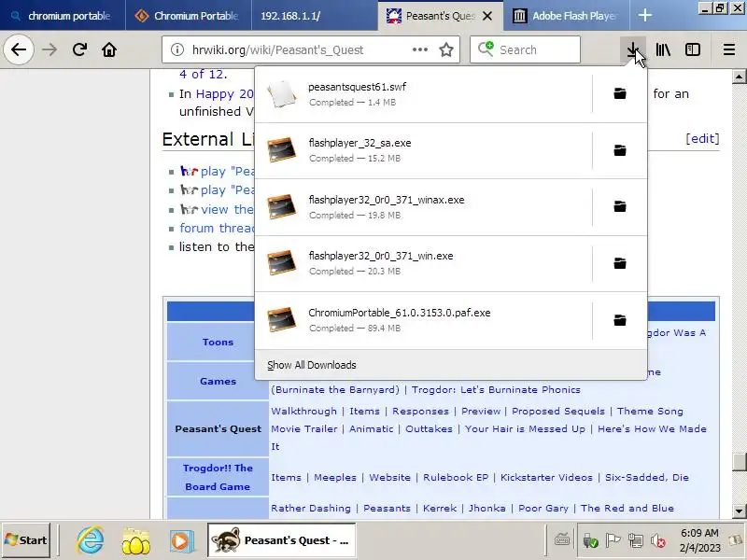Open Action Center flag tray icon
The height and width of the screenshot is (560, 747).
point(613,540)
